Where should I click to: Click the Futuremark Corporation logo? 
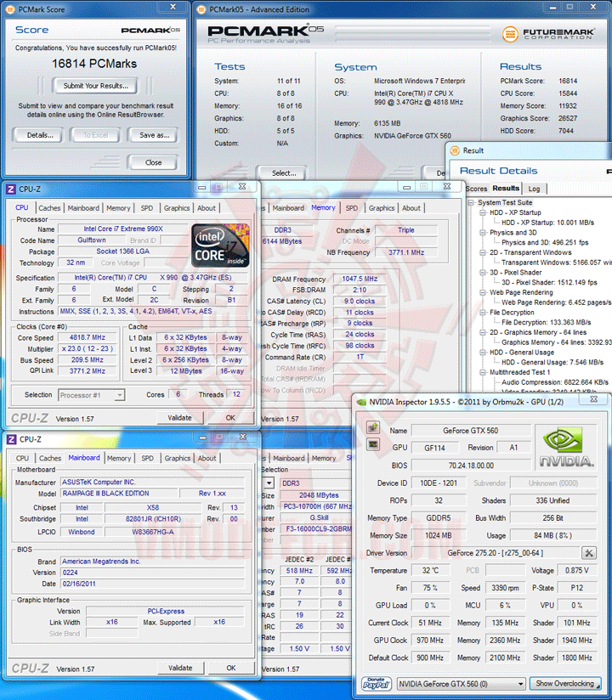coord(548,33)
